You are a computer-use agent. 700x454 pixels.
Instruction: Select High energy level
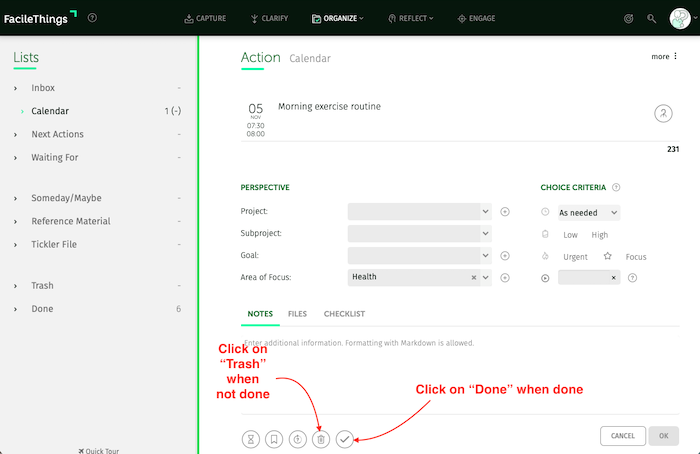(599, 235)
